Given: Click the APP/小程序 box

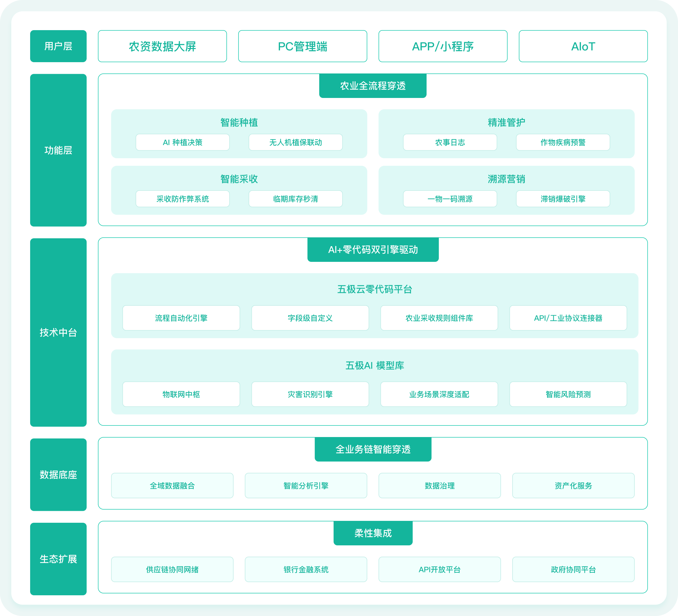Looking at the screenshot, I should coord(443,46).
